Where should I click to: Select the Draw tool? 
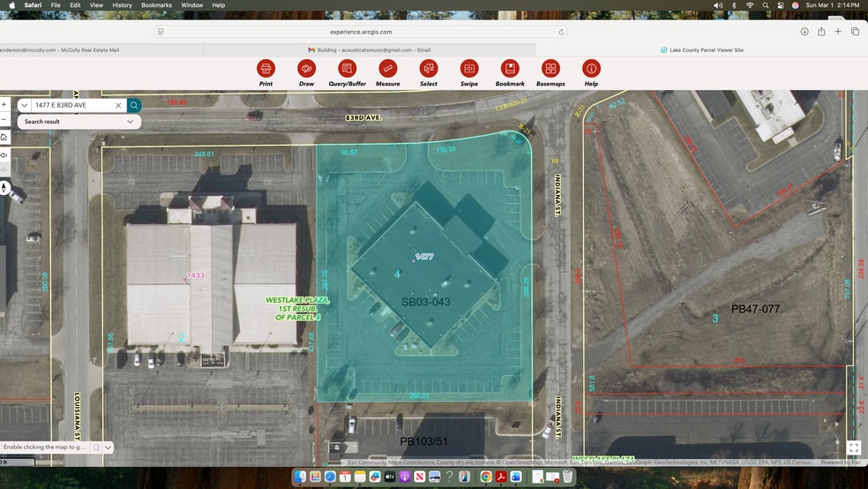(306, 69)
